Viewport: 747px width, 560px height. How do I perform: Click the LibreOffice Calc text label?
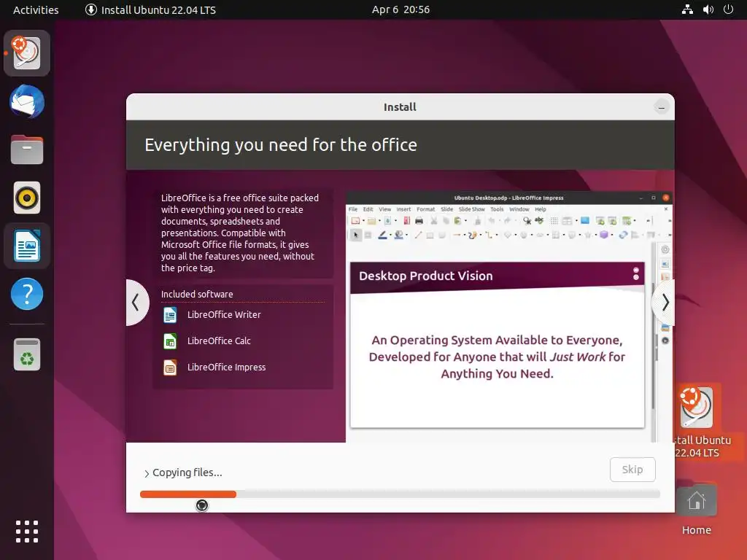tap(219, 341)
